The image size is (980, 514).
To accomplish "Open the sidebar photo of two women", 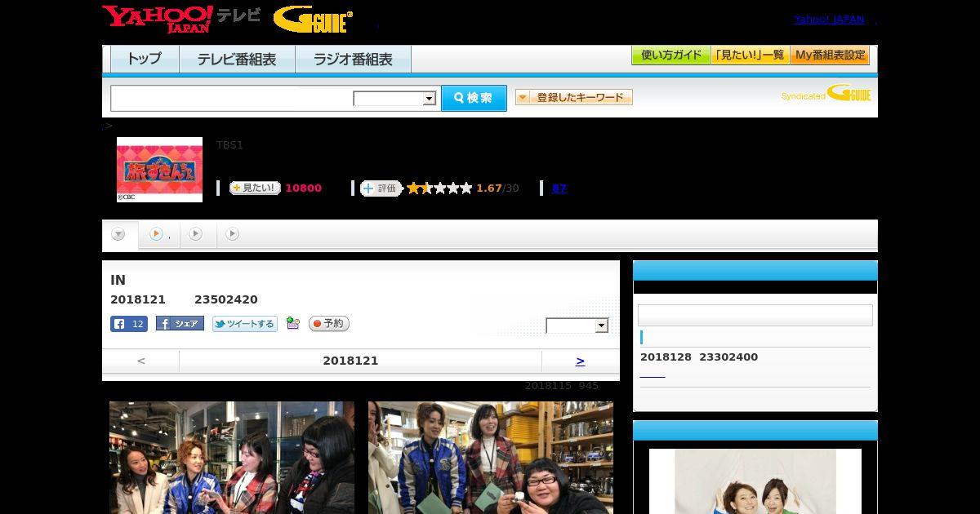I will (755, 481).
